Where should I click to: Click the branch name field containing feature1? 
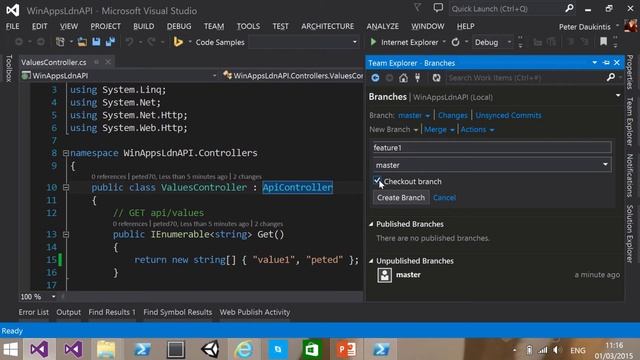pyautogui.click(x=492, y=147)
